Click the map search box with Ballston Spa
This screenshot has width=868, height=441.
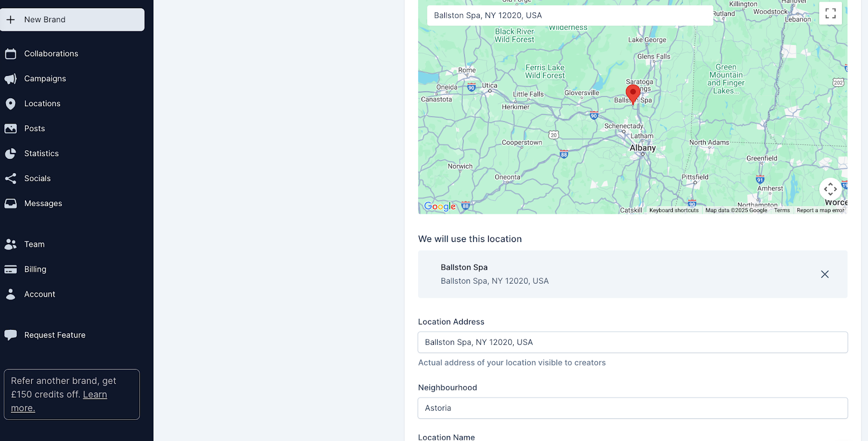[570, 15]
